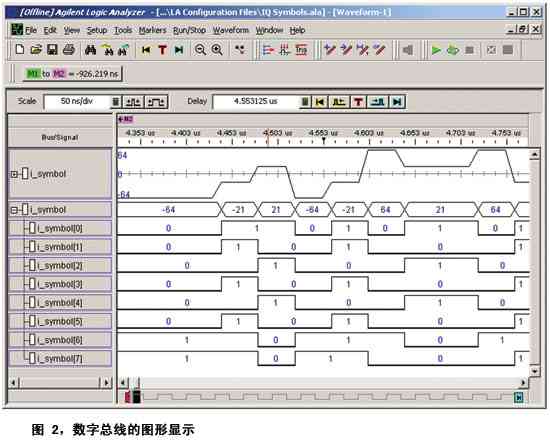Save configuration with the floppy disk icon
This screenshot has width=550, height=446.
(52, 50)
